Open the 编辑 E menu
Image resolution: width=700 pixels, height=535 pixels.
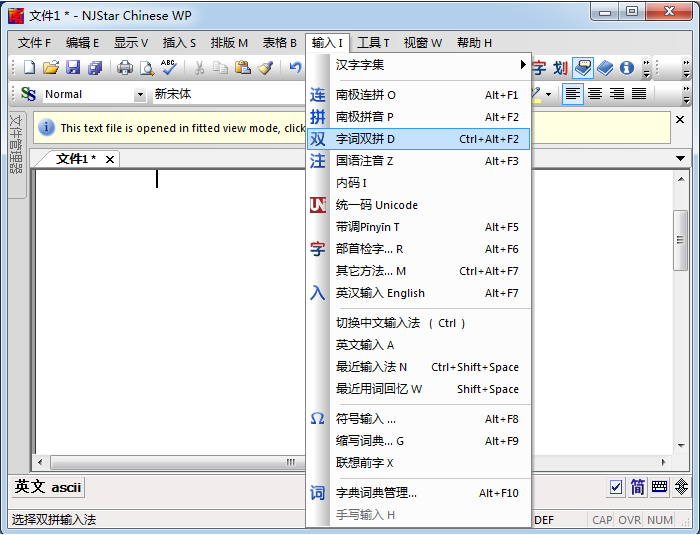[x=82, y=43]
